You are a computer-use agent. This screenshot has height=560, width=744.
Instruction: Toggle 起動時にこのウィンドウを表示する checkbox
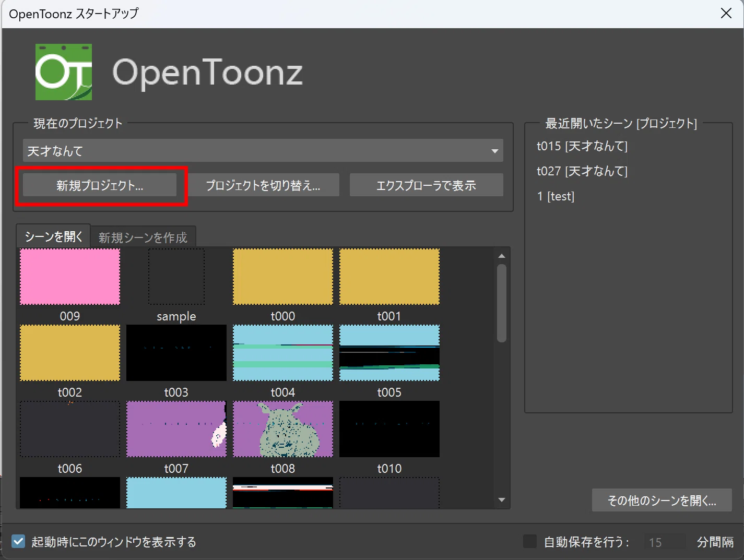[x=18, y=541]
